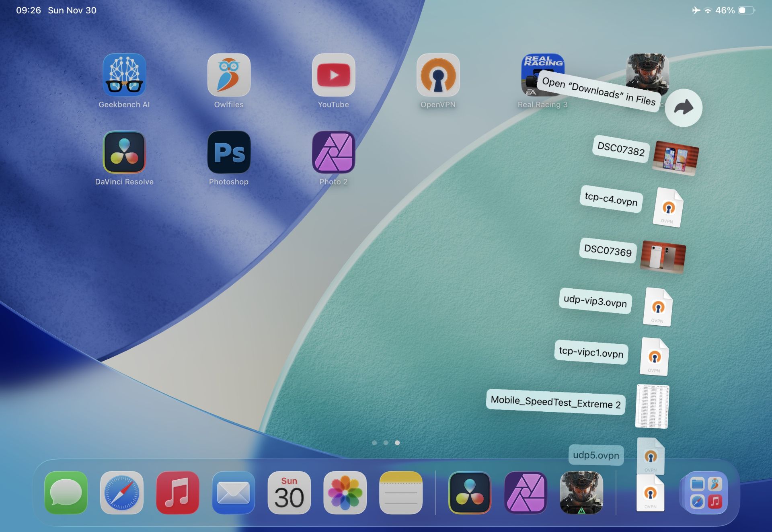Tap the Open Downloads in Files banner

tap(599, 92)
